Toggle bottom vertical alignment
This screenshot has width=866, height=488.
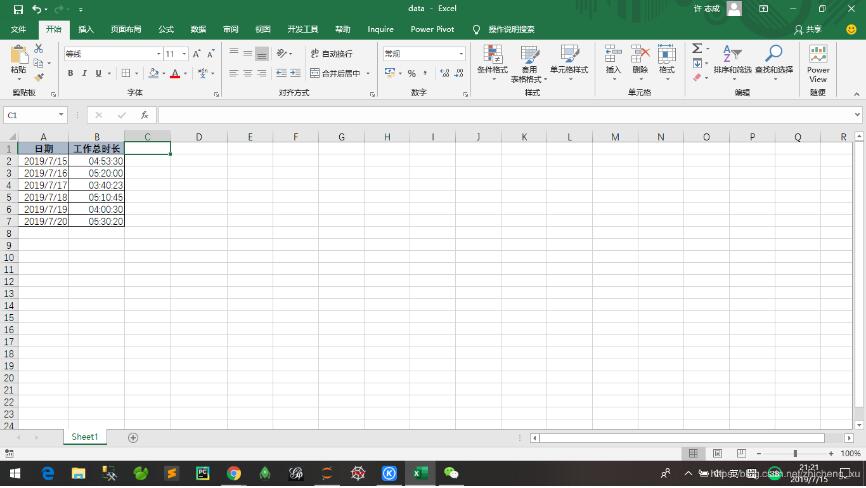[262, 54]
